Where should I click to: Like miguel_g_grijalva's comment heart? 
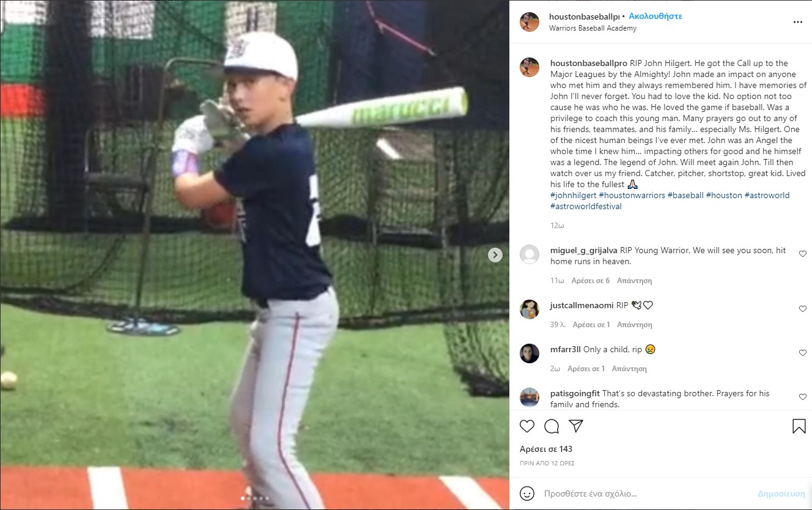coord(803,254)
